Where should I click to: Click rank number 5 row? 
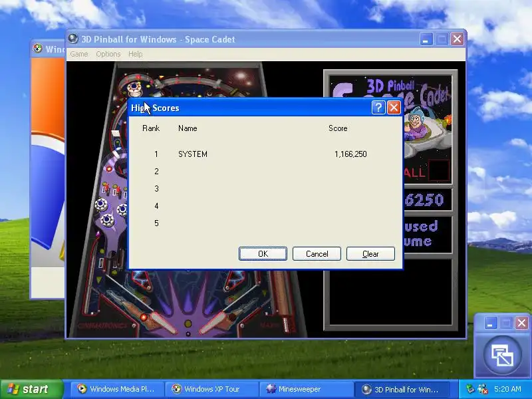(156, 223)
